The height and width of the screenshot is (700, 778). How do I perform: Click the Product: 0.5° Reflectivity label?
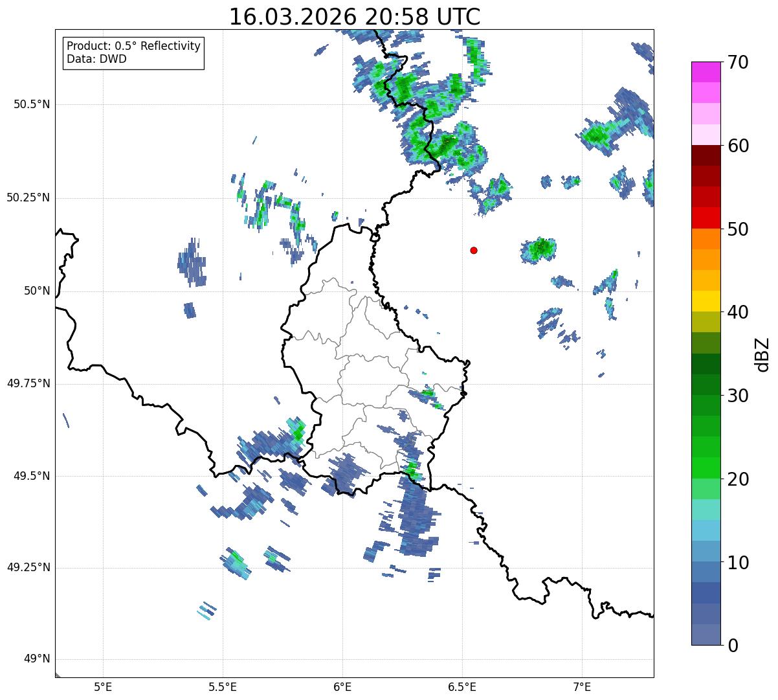pos(134,46)
